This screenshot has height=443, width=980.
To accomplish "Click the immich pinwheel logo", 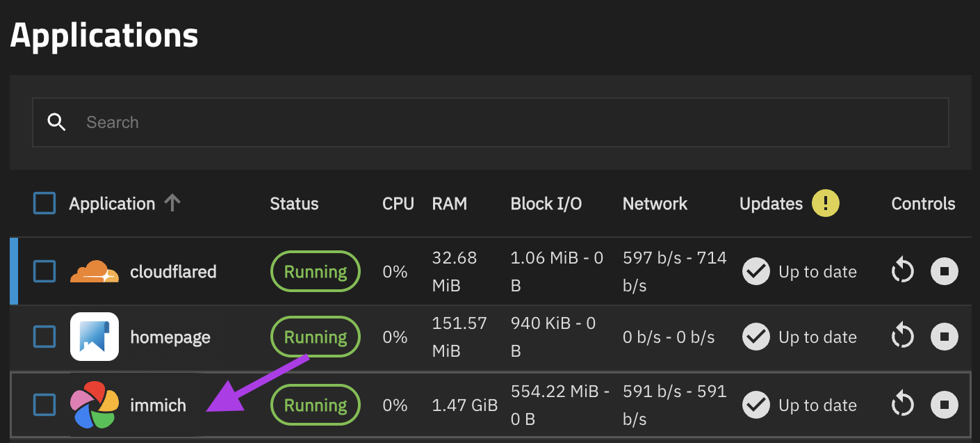I will pyautogui.click(x=94, y=405).
